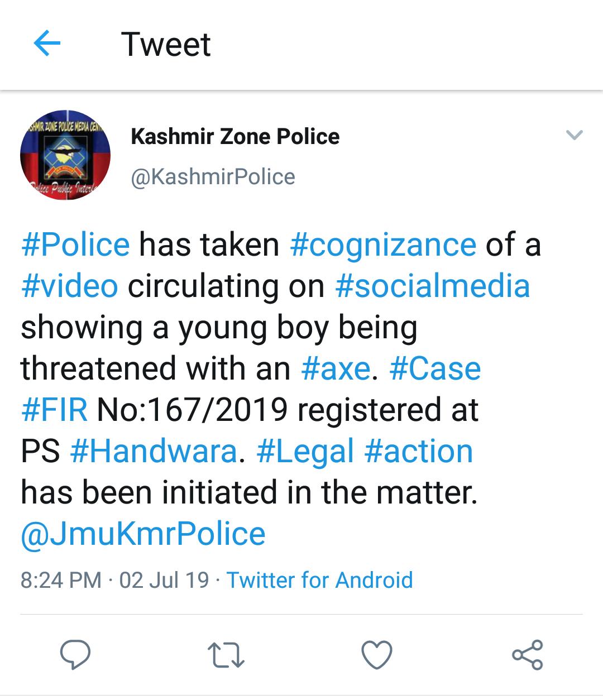Tap the #axe hashtag
This screenshot has width=603, height=700.
[x=336, y=368]
